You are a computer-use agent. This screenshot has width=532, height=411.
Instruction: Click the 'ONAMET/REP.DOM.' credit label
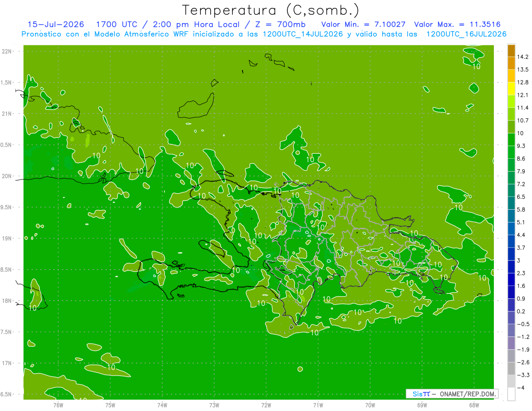pyautogui.click(x=467, y=394)
